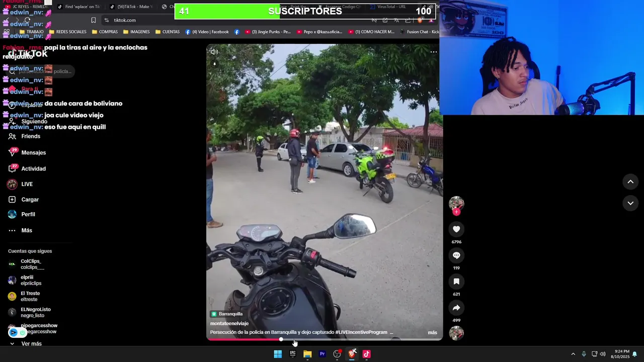Open LIVE section in sidebar

pyautogui.click(x=27, y=184)
